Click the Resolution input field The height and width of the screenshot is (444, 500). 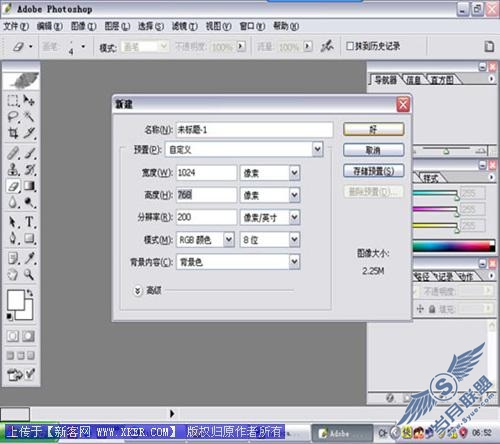(x=206, y=217)
